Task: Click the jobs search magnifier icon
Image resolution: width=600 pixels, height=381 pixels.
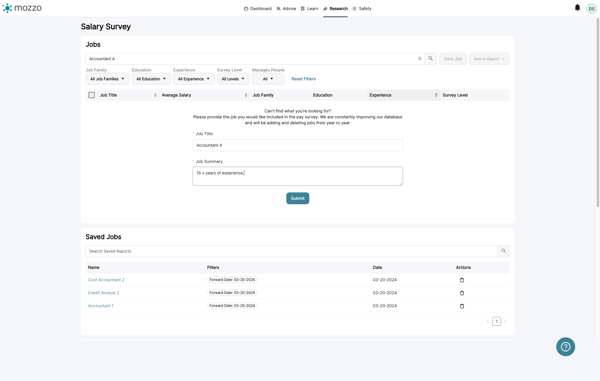Action: [x=430, y=59]
